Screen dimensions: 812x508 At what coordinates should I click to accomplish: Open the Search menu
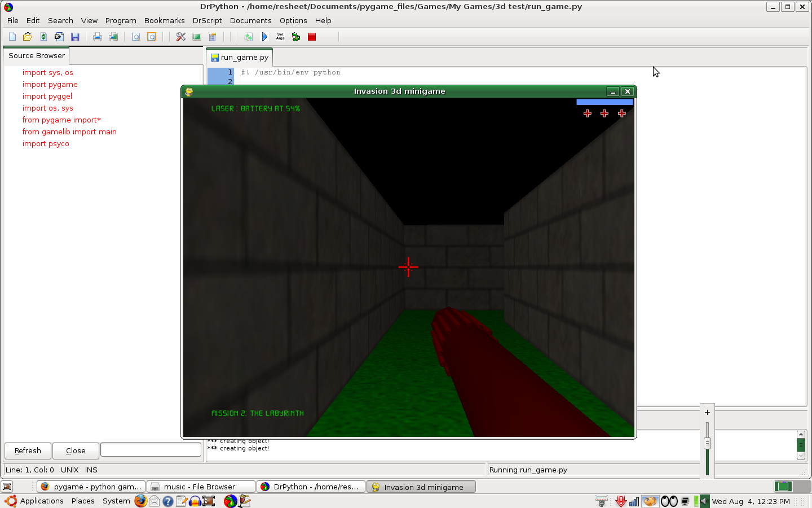60,20
